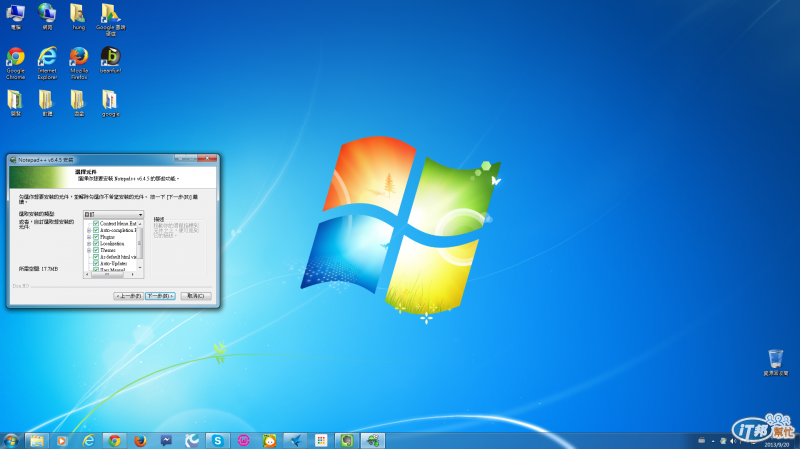This screenshot has height=449, width=800.
Task: Open Facebook Messenger icon in the taskbar
Action: click(x=166, y=440)
